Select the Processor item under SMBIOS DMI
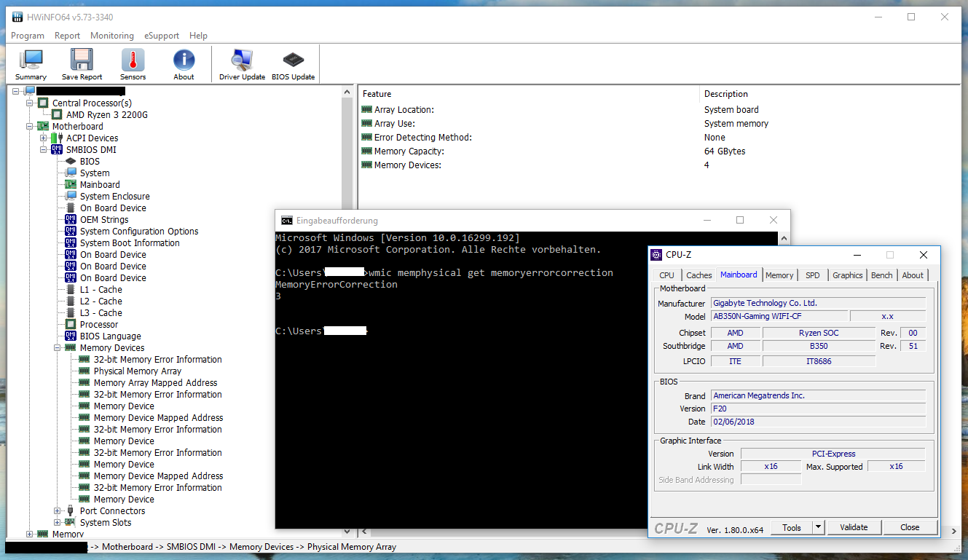The width and height of the screenshot is (968, 560). click(98, 325)
